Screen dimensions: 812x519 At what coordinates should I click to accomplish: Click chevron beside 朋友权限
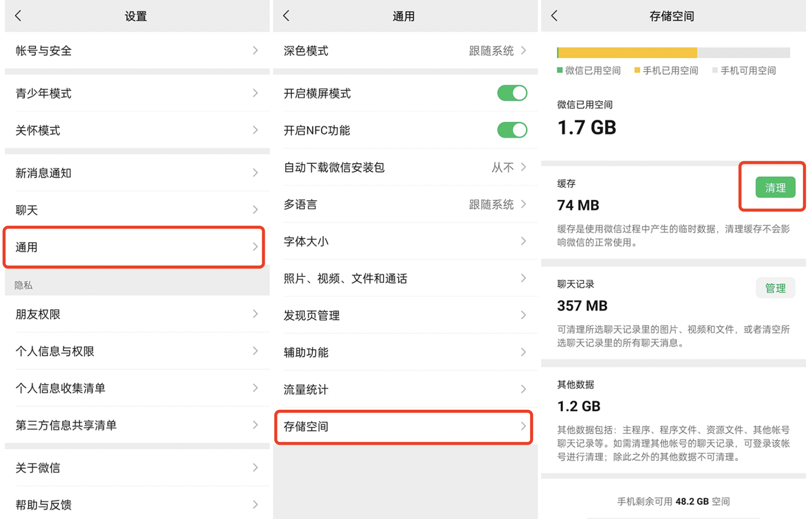point(256,314)
